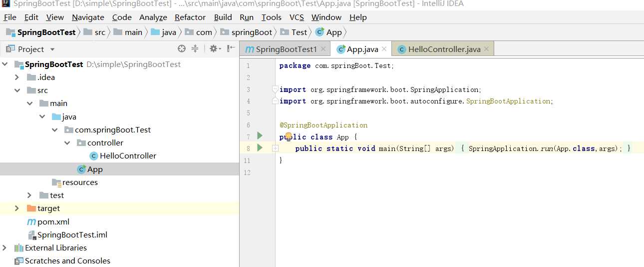Collapse the com.springBoot.Test package
This screenshot has height=267, width=644.
pyautogui.click(x=55, y=129)
